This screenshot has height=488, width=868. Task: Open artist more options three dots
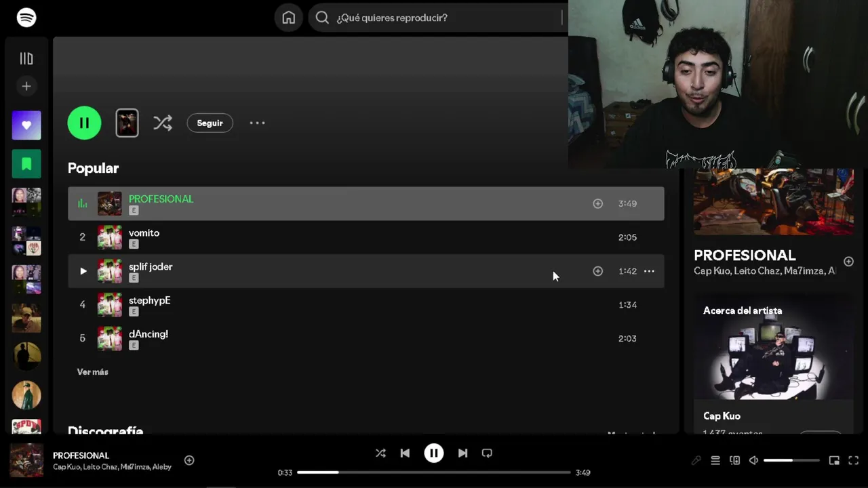pos(257,123)
